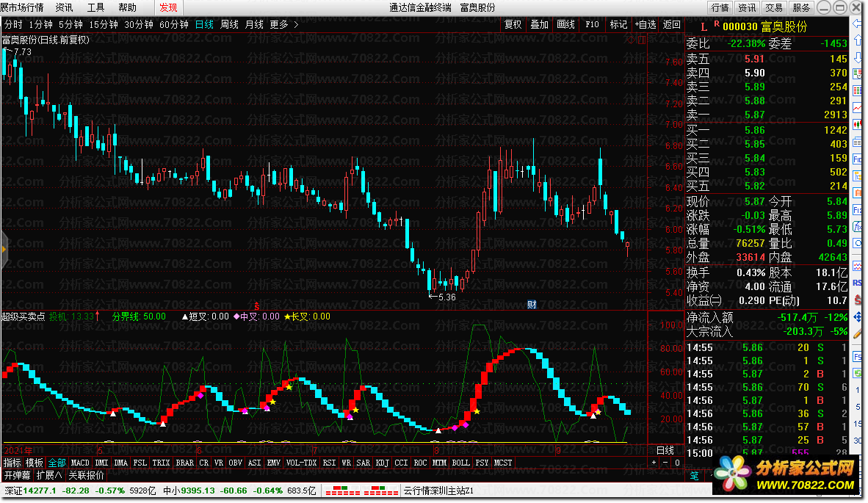
Task: Toggle 扩展∧ panel
Action: coord(49,475)
